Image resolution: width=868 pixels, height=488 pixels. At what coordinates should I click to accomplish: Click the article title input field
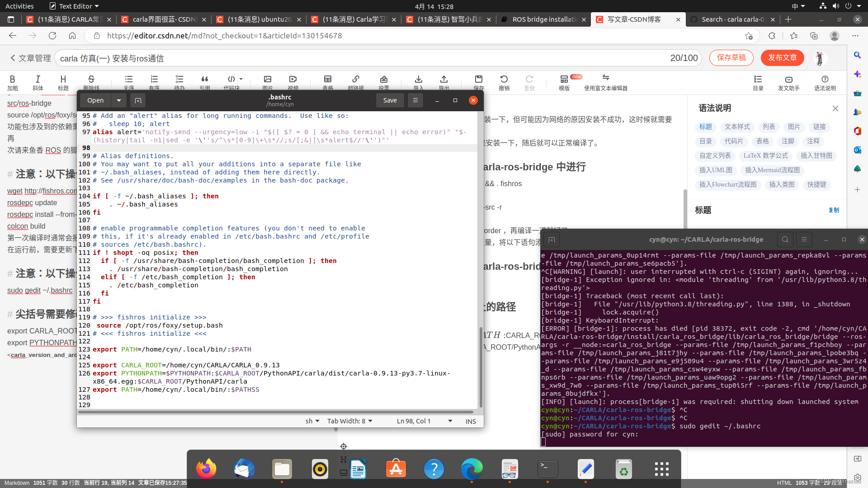pyautogui.click(x=362, y=58)
